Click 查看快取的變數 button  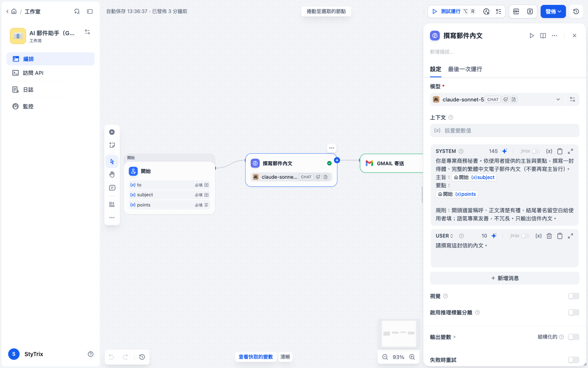[256, 357]
